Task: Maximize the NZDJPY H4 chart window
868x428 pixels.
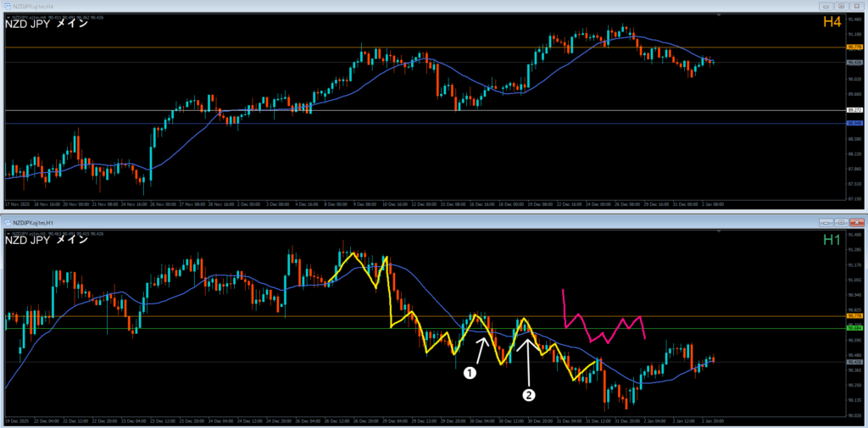Action: (841, 6)
